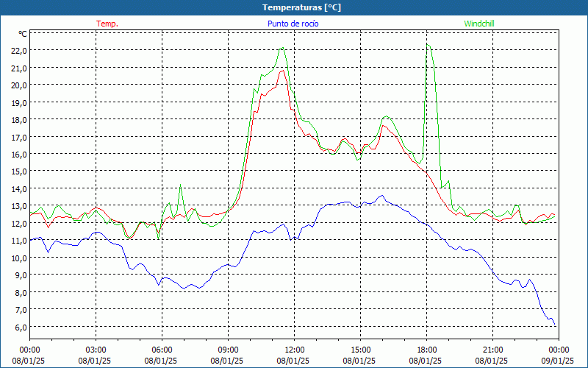This screenshot has width=588, height=368.
Task: Click the 12:00 time axis label
Action: pyautogui.click(x=295, y=350)
